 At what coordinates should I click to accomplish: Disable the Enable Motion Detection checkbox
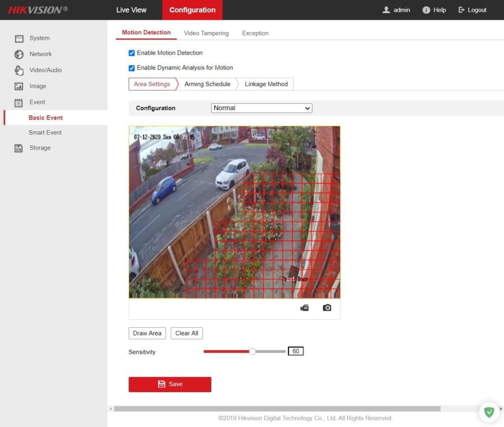point(131,53)
